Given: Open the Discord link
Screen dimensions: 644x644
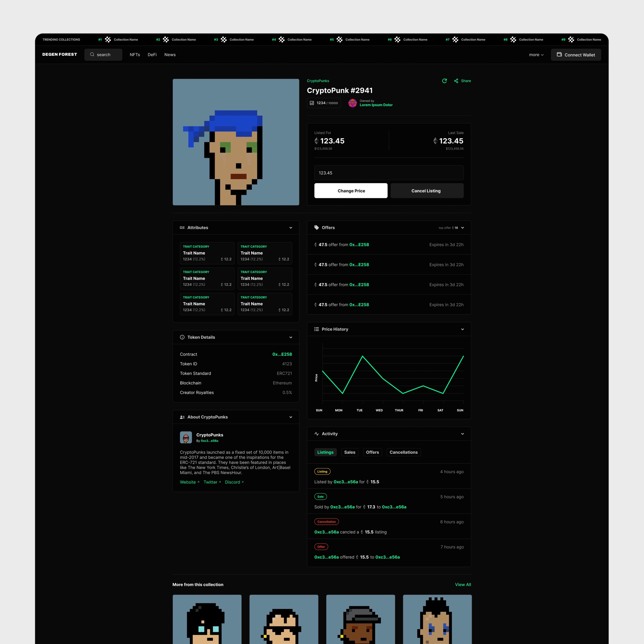Looking at the screenshot, I should pyautogui.click(x=234, y=482).
